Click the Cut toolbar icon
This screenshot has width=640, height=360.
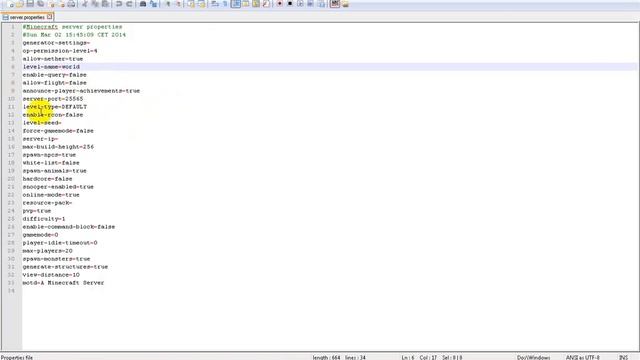coord(84,4)
